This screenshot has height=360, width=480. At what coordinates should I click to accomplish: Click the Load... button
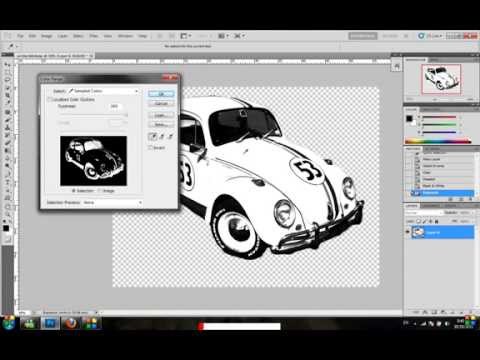[161, 115]
